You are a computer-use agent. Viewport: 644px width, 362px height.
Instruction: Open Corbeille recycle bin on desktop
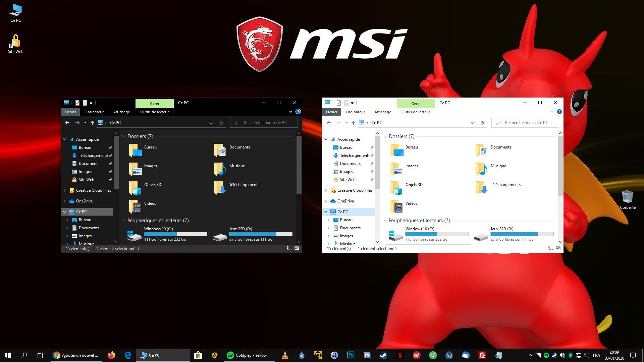click(628, 200)
